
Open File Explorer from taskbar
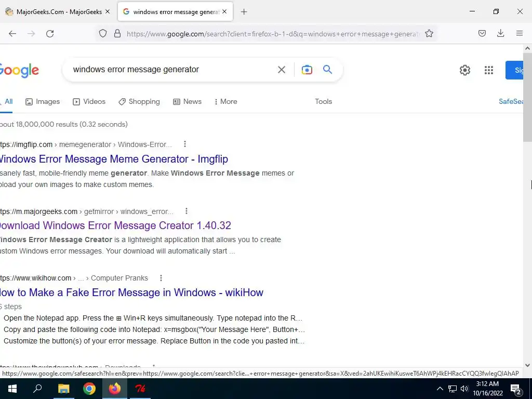(63, 389)
